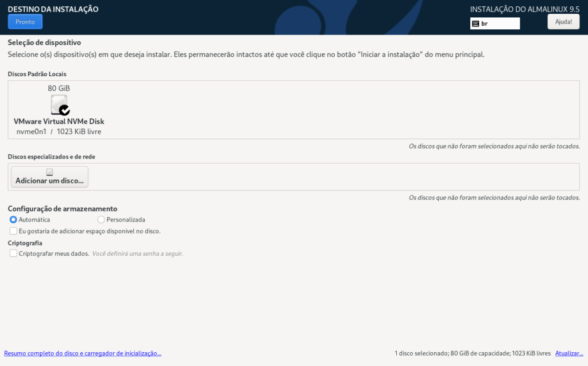Click the 1 disco selecionado status text
The height and width of the screenshot is (366, 588).
coord(473,353)
